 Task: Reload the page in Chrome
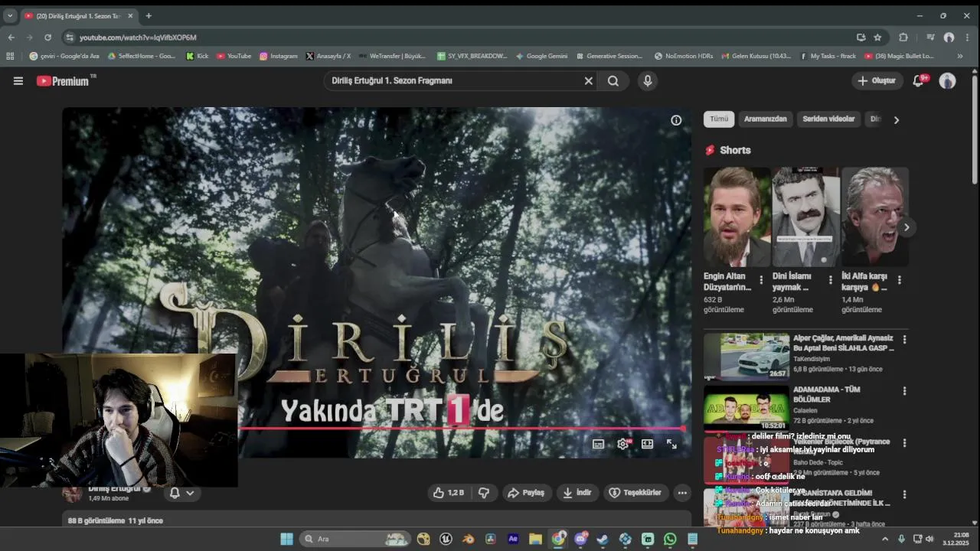point(47,37)
